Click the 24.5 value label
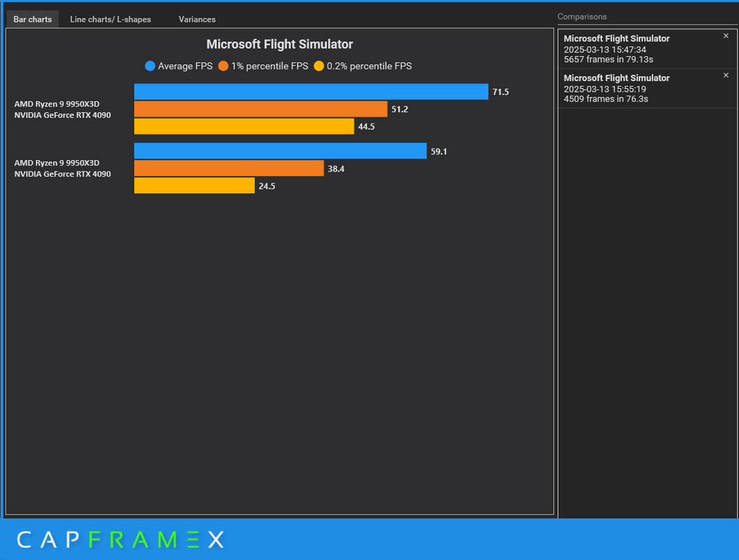The height and width of the screenshot is (560, 739). pyautogui.click(x=267, y=186)
